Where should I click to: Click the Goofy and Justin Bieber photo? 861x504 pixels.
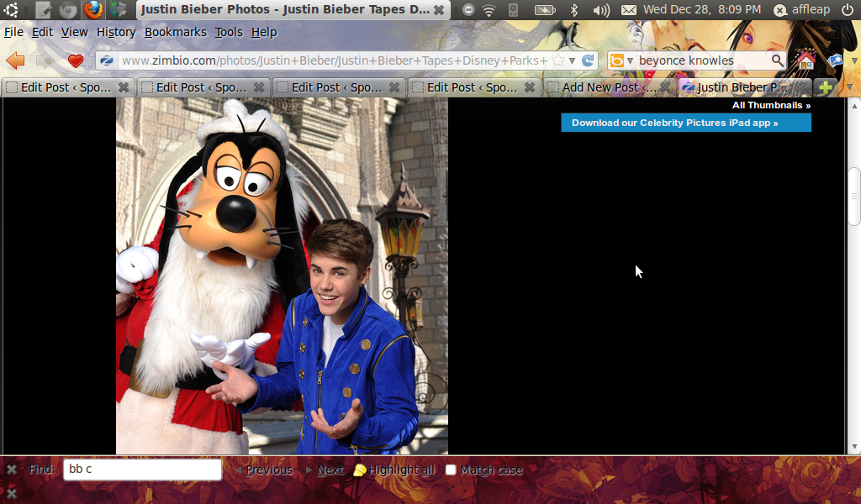click(282, 276)
